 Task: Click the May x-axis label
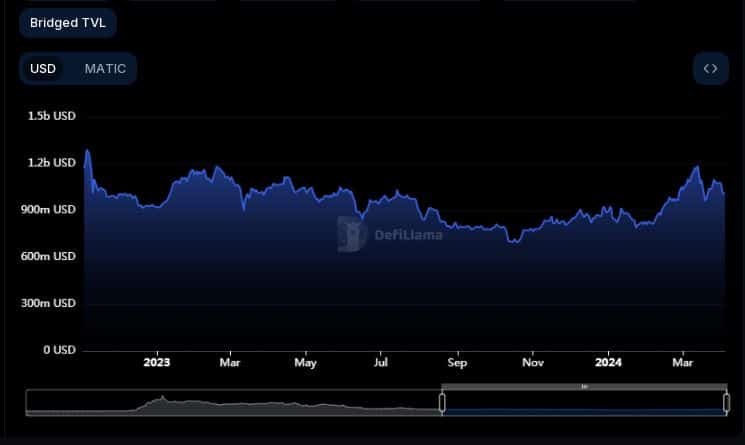(x=306, y=363)
